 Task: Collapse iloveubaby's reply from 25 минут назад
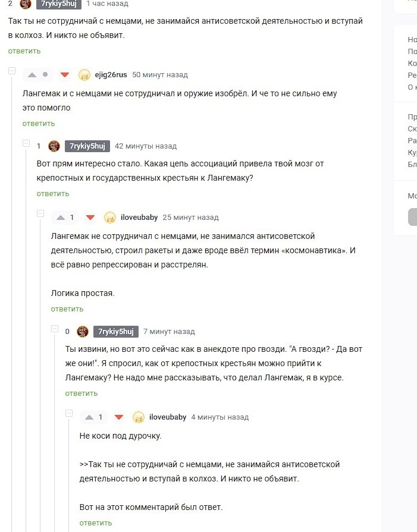click(40, 214)
